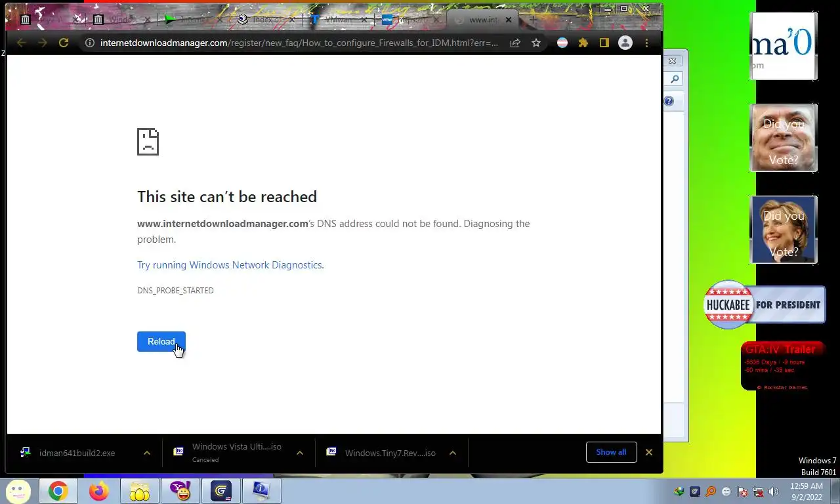Switch to the VMware tab

339,20
